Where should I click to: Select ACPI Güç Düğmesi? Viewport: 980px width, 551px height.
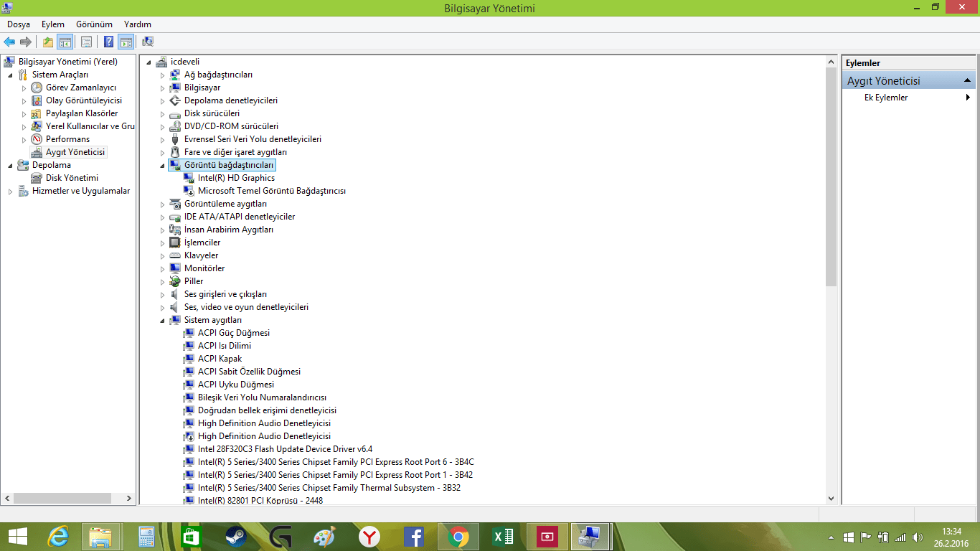pos(234,333)
